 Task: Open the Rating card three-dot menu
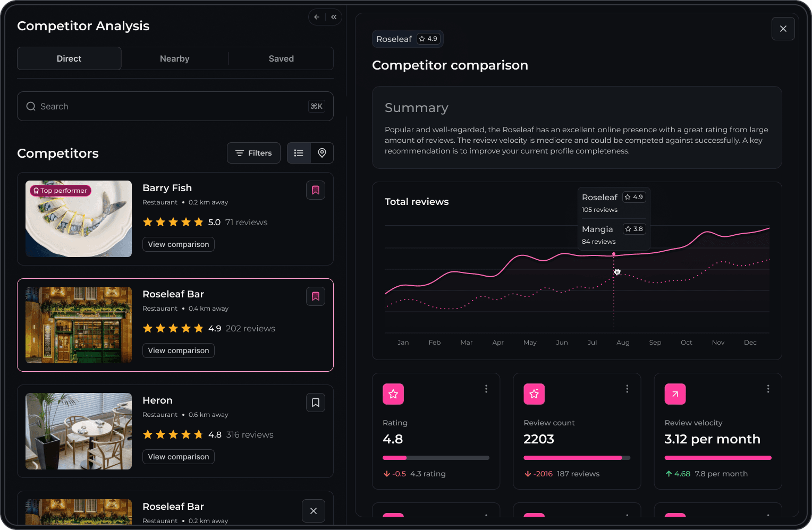pos(486,389)
